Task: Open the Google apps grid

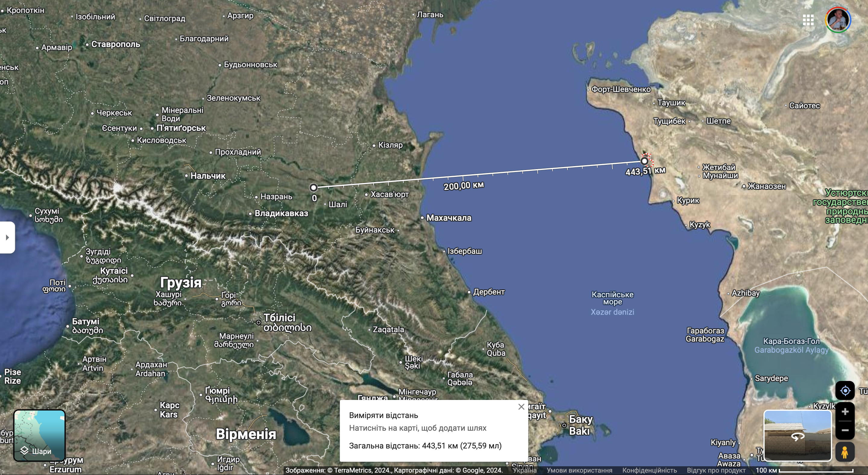Action: [x=808, y=20]
